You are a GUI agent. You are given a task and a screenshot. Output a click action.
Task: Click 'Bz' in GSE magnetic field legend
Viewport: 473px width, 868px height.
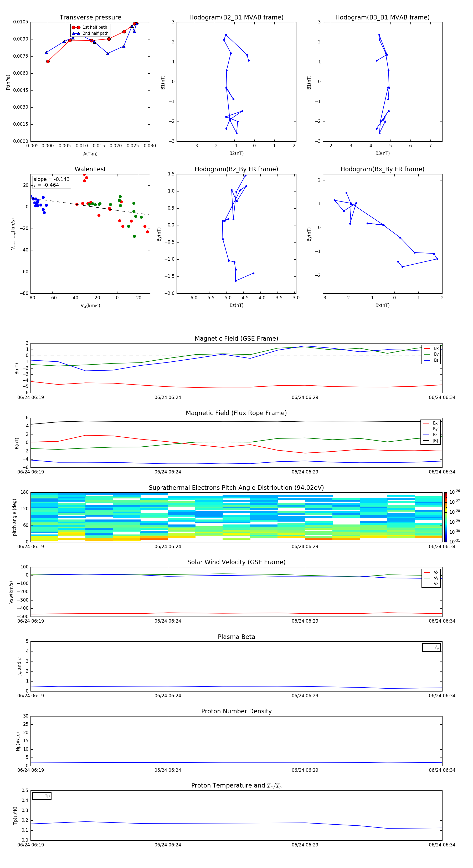(x=436, y=360)
